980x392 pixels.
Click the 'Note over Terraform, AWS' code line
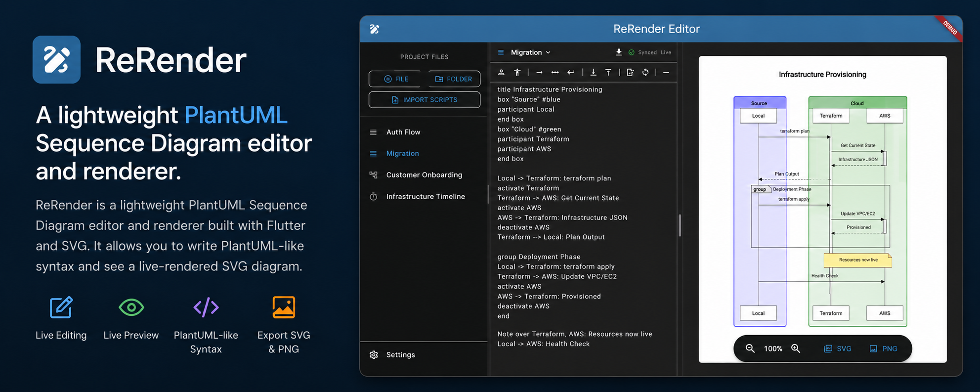pyautogui.click(x=575, y=334)
